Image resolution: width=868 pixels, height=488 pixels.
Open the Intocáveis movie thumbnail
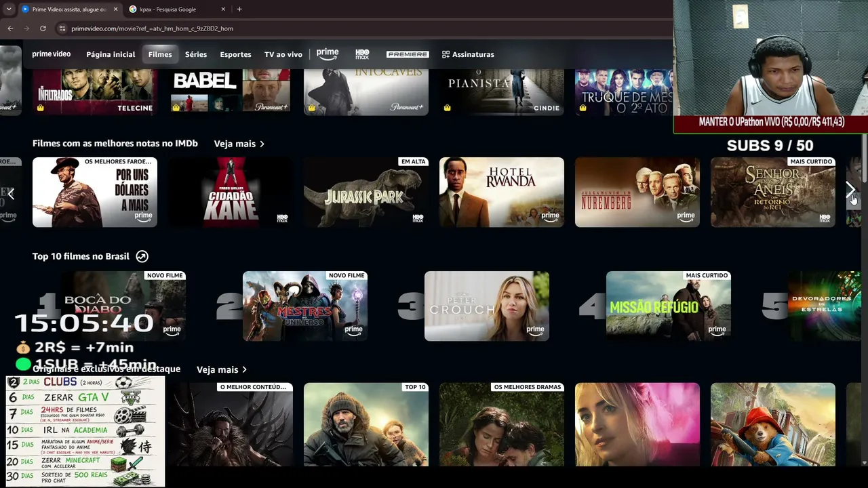[x=366, y=91]
